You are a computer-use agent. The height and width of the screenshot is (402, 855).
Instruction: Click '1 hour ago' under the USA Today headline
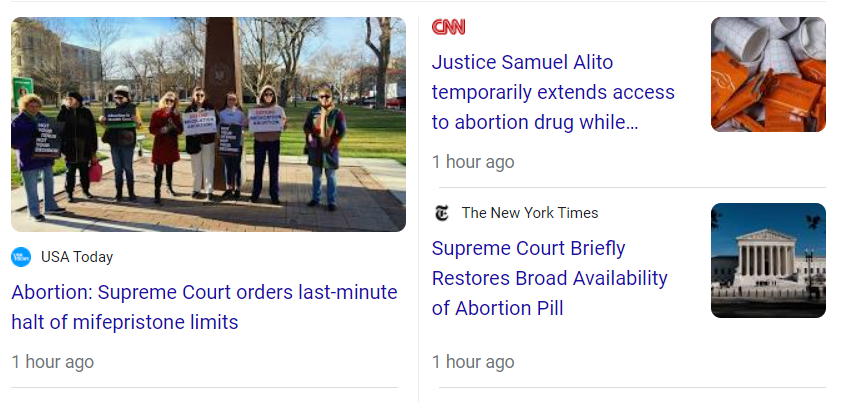[x=53, y=361]
